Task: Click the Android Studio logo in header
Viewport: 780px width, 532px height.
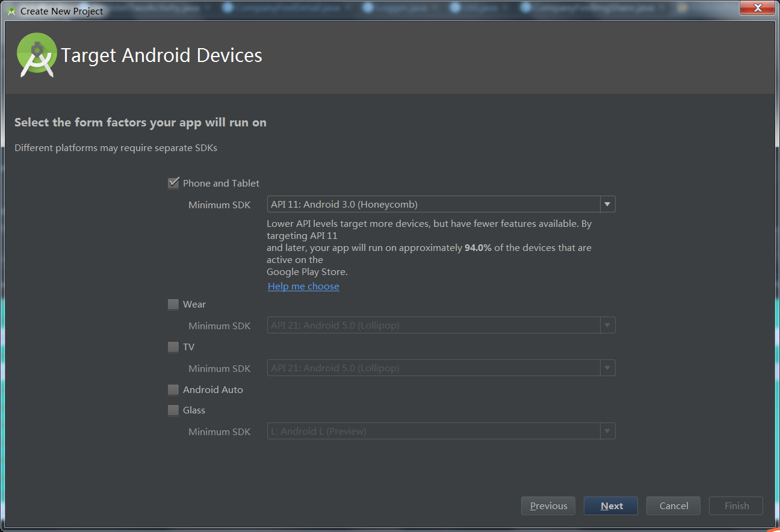Action: 37,55
